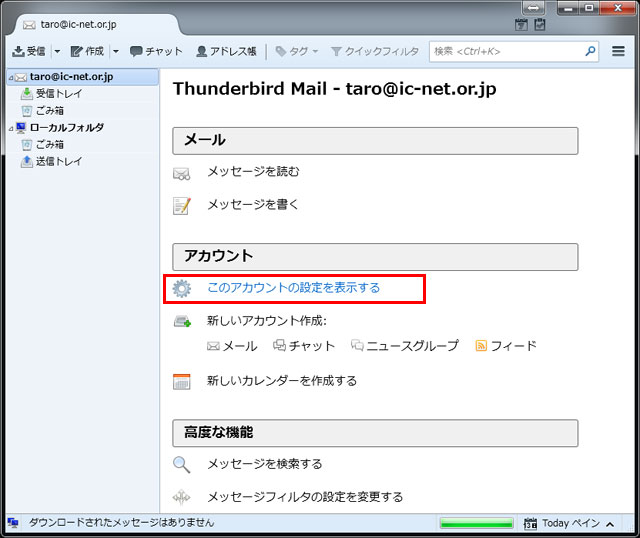Screen dimensions: 640x538
Task: Toggle the クイックフィルタ quick filter
Action: coord(375,51)
